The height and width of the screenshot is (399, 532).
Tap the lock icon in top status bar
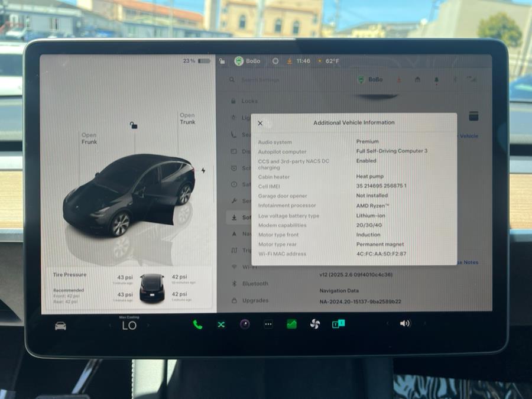[x=222, y=61]
